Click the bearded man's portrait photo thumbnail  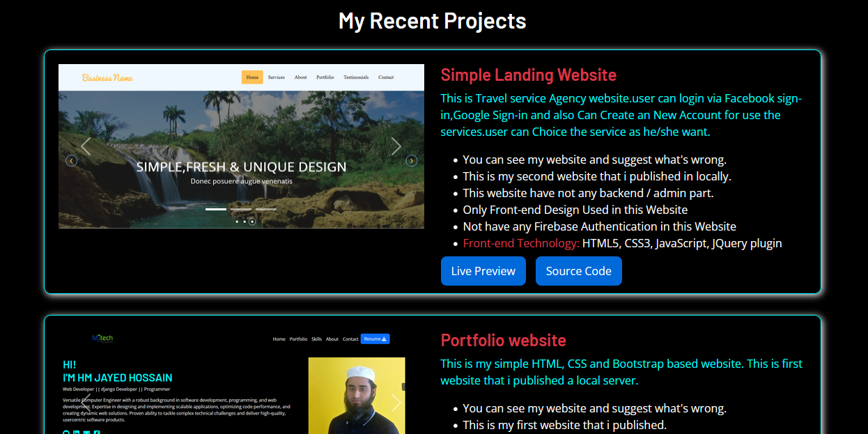click(x=358, y=396)
